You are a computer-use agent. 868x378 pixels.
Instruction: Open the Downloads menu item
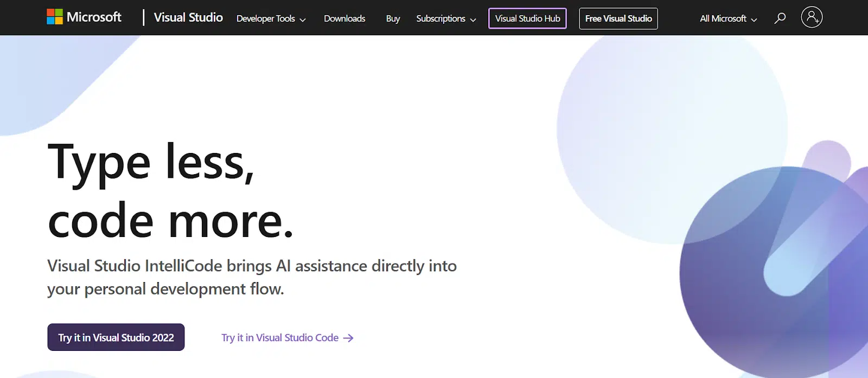pos(344,18)
